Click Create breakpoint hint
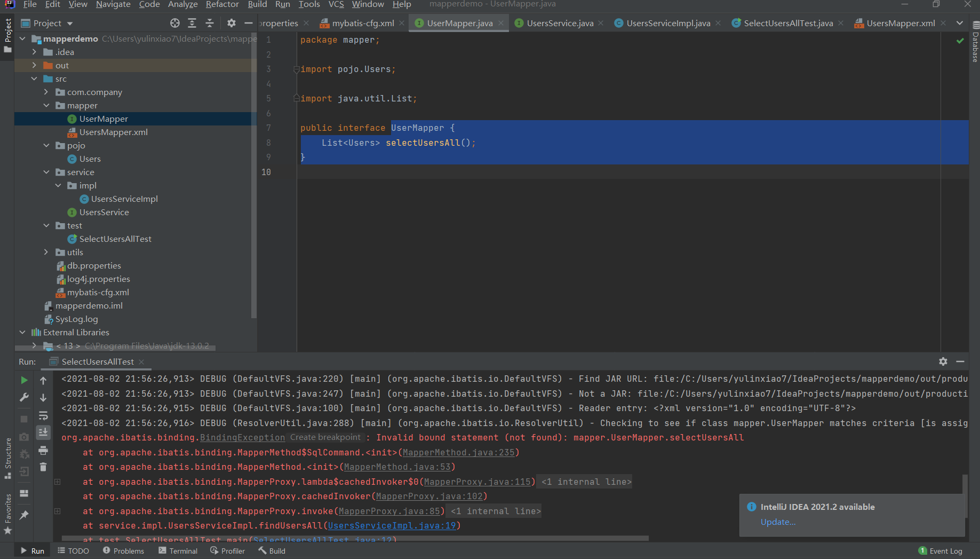The height and width of the screenshot is (559, 980). [325, 437]
